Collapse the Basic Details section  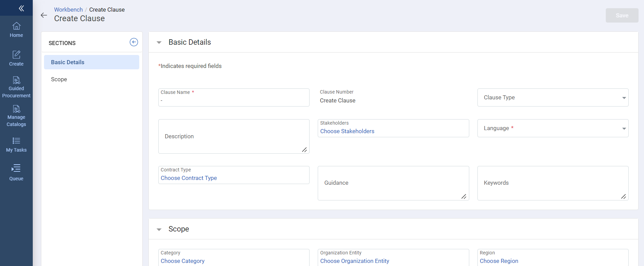tap(159, 43)
